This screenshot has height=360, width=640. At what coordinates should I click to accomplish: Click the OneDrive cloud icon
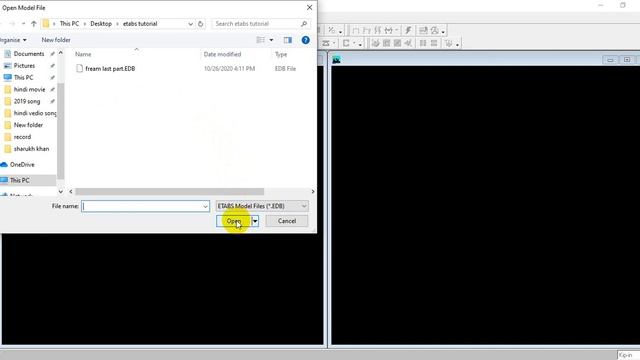pos(4,164)
